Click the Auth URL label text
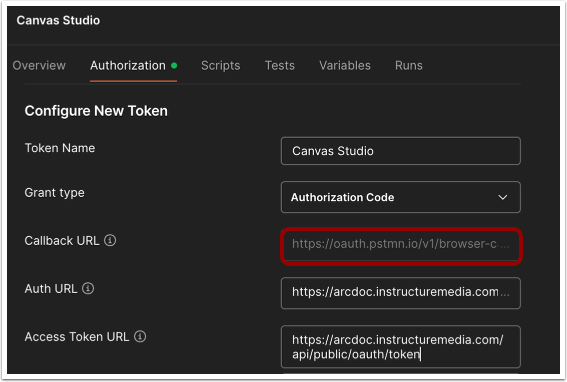 click(x=51, y=289)
